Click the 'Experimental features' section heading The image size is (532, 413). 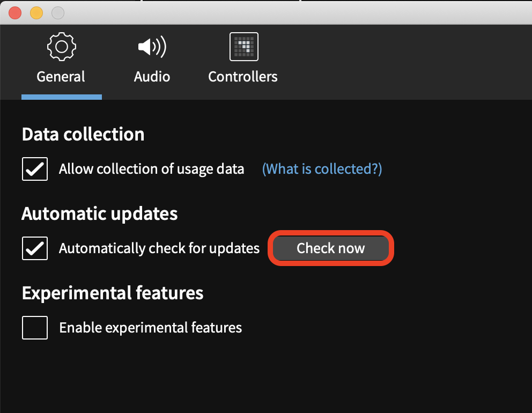point(113,293)
